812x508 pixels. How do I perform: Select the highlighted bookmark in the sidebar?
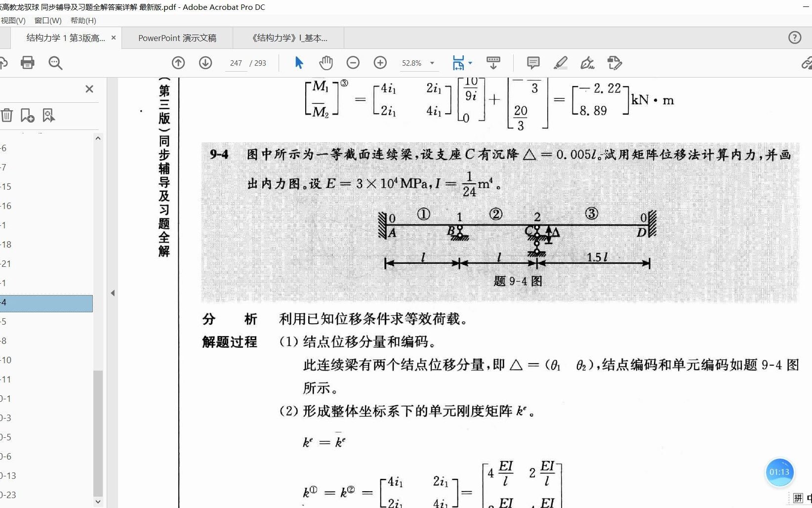click(47, 302)
